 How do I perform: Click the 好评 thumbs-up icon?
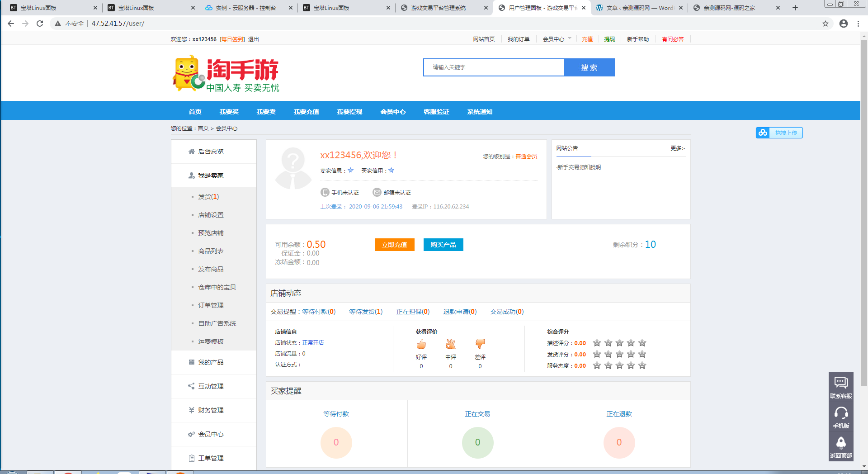tap(421, 344)
